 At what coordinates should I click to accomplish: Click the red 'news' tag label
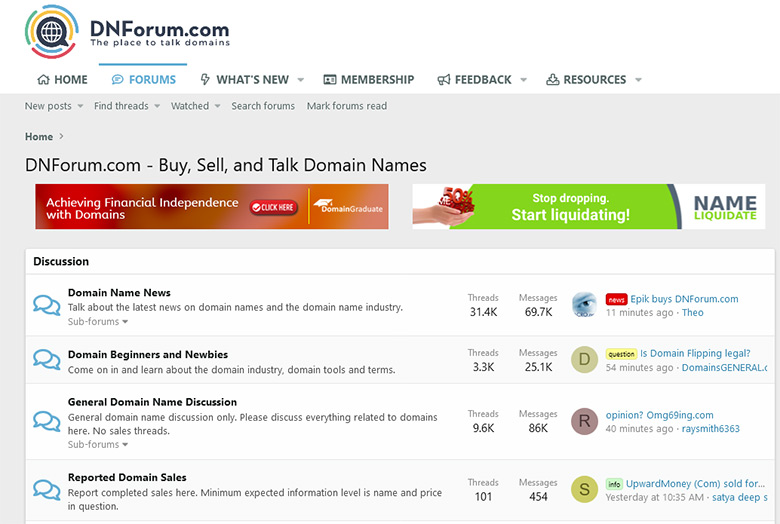[x=616, y=300]
